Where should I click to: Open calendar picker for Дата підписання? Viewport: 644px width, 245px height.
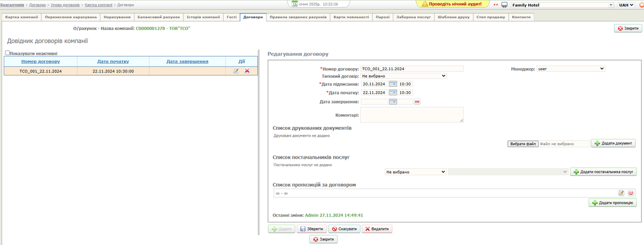[x=392, y=84]
